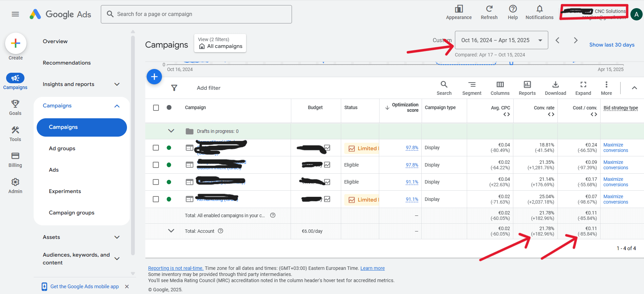Viewport: 644px width, 294px height.
Task: Open Recommendations page
Action: point(67,63)
